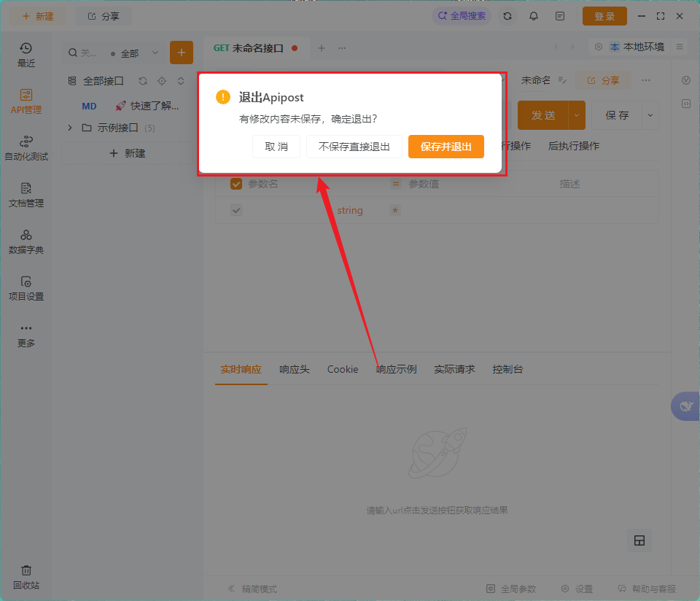Viewport: 700px width, 601px height.
Task: Open the notification bell
Action: point(534,16)
